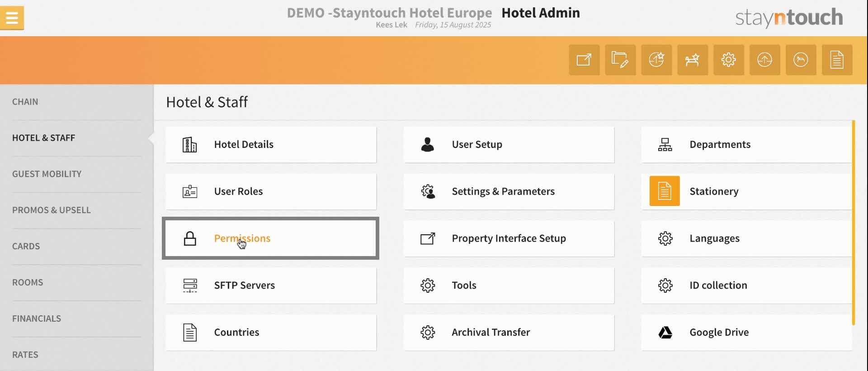Click the Countries document icon

tap(190, 333)
